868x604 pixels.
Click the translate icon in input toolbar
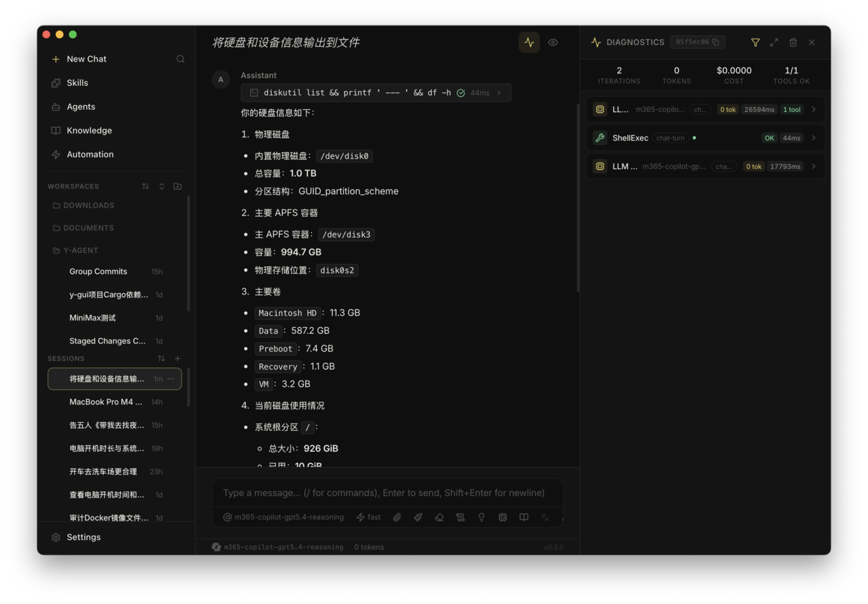[x=545, y=517]
